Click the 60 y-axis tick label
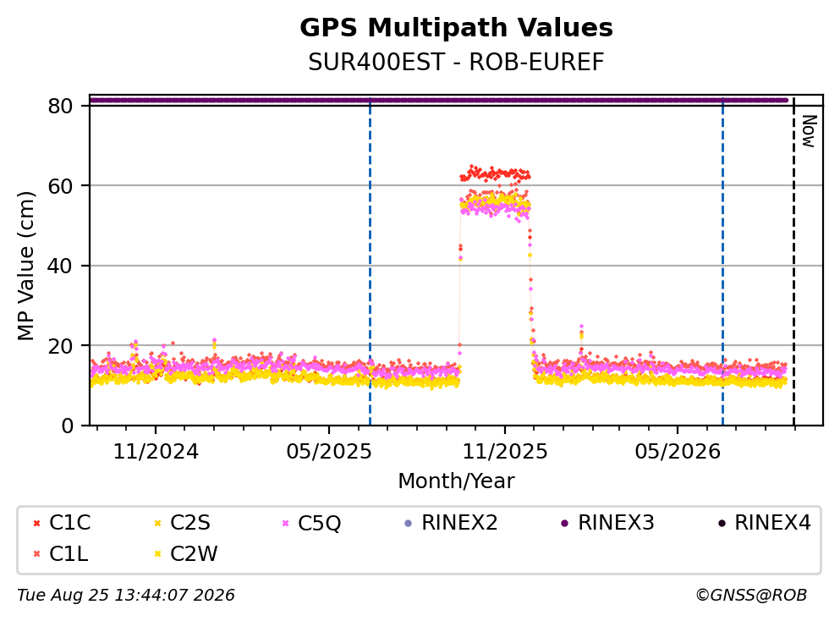840x621 pixels. (60, 186)
